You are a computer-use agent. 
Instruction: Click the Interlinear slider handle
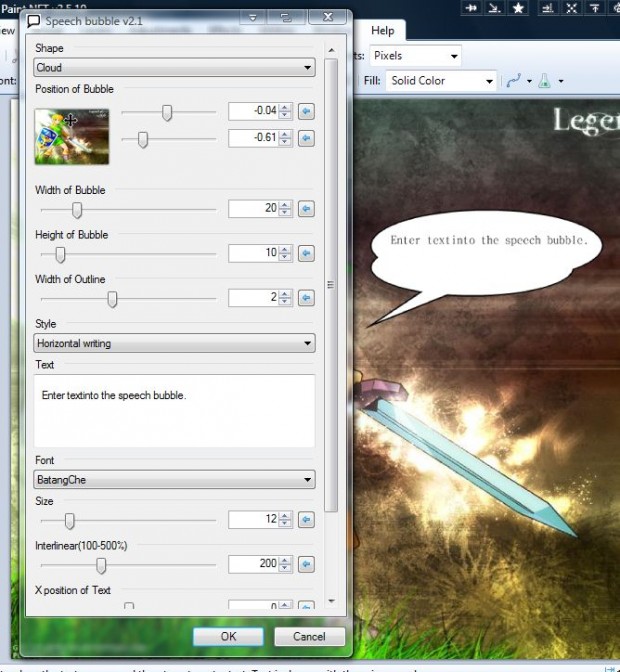(x=101, y=566)
